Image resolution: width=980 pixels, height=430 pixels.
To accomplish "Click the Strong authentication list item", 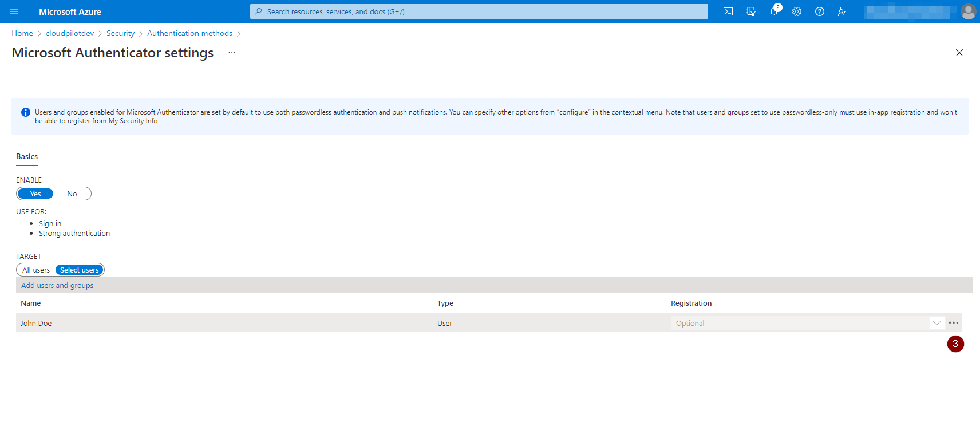I will (74, 233).
